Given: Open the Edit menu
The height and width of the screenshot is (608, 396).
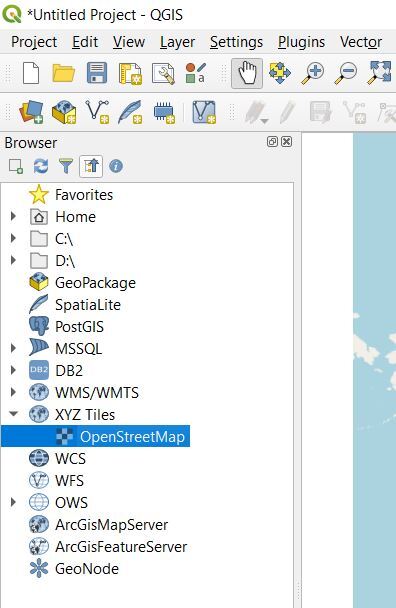Looking at the screenshot, I should [x=85, y=42].
